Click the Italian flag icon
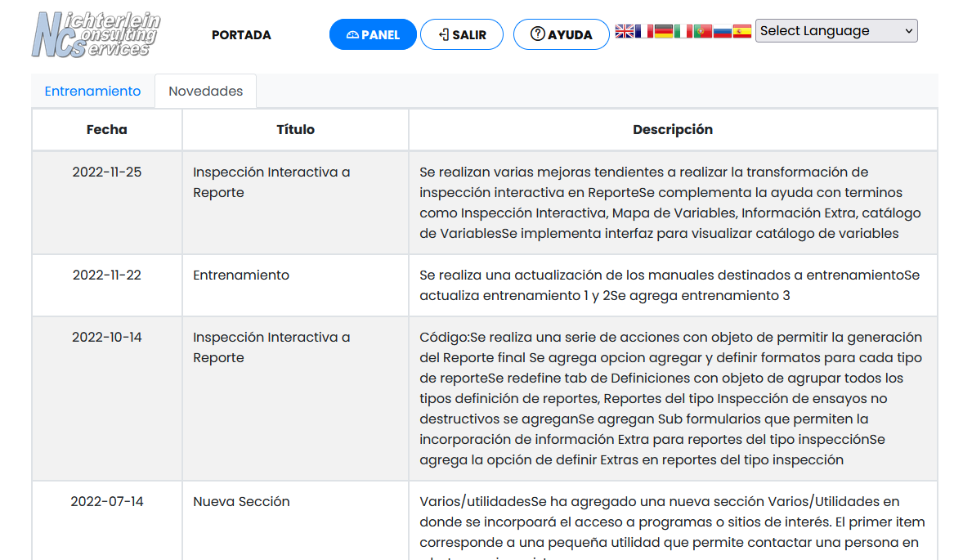954x560 pixels. pyautogui.click(x=683, y=31)
